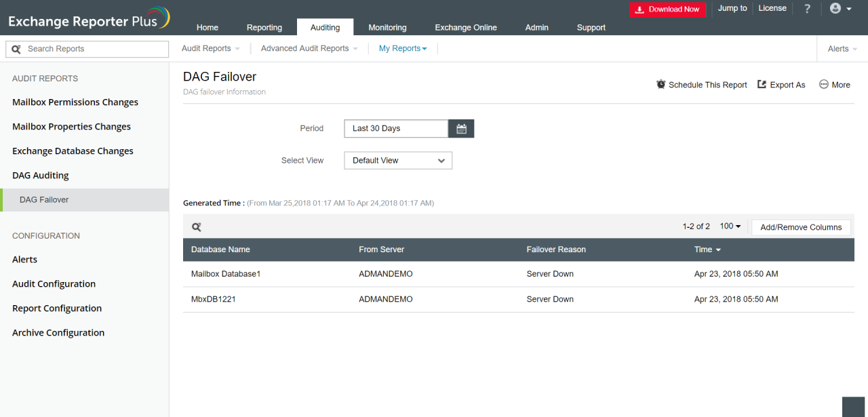This screenshot has width=868, height=417.
Task: Click Server Down in the MbxDB1221 row
Action: tap(550, 299)
